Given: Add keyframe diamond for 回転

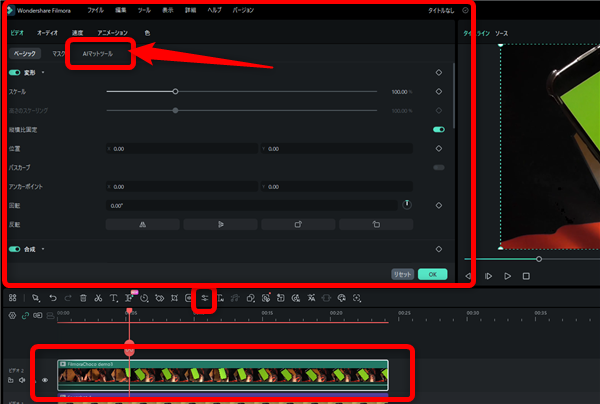Looking at the screenshot, I should coord(439,205).
